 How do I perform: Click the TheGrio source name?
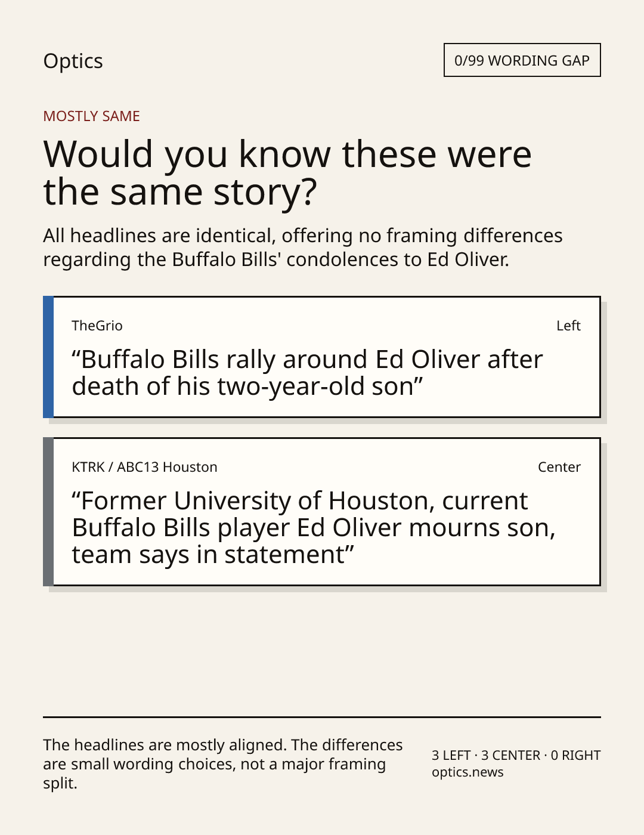97,326
